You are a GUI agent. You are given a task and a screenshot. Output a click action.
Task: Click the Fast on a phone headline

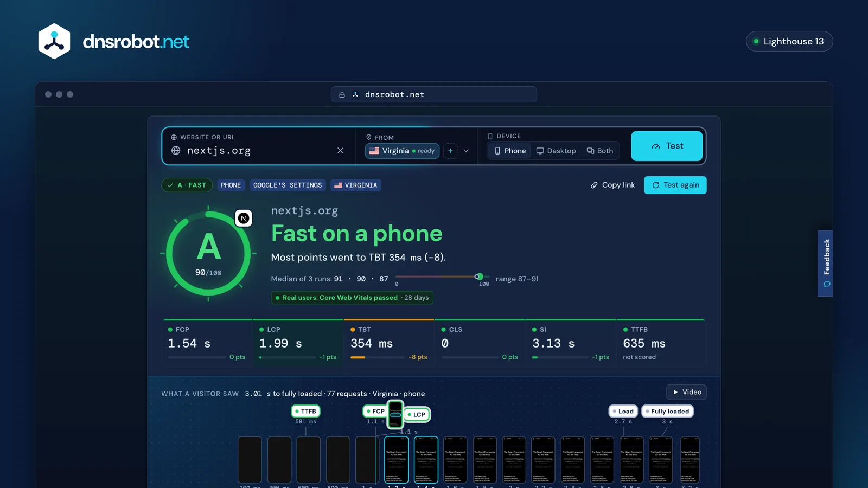point(356,234)
